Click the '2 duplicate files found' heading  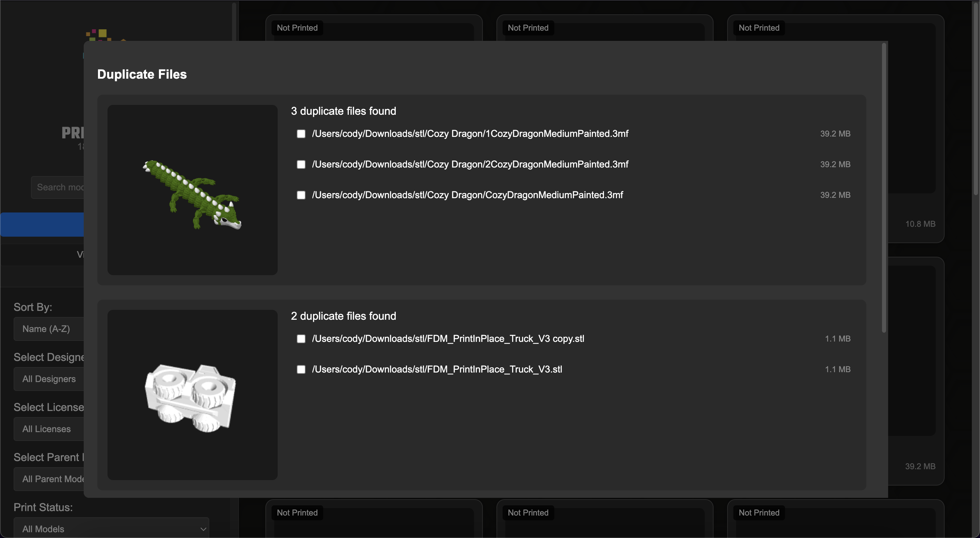[343, 316]
